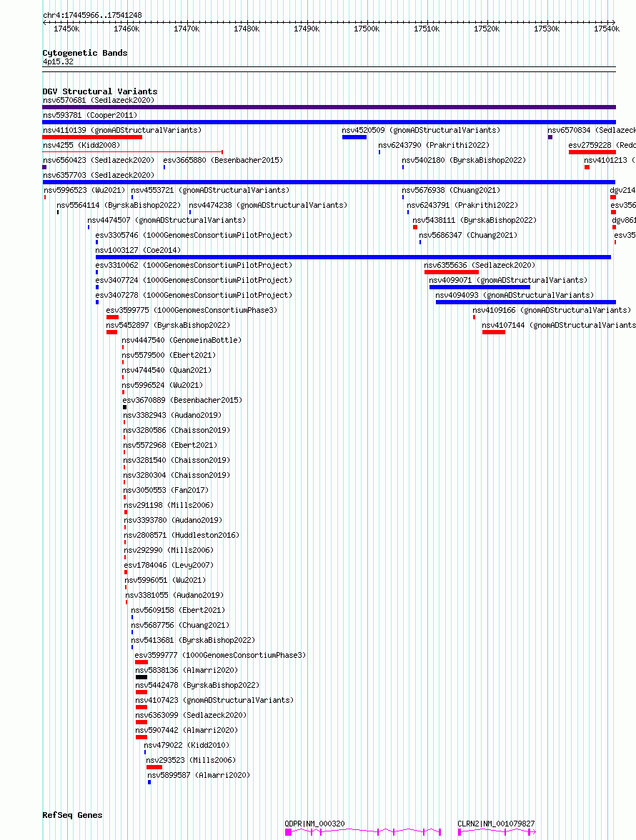Image resolution: width=636 pixels, height=840 pixels.
Task: Select nsv5579500 (Ebert2021) variant label
Action: point(169,355)
